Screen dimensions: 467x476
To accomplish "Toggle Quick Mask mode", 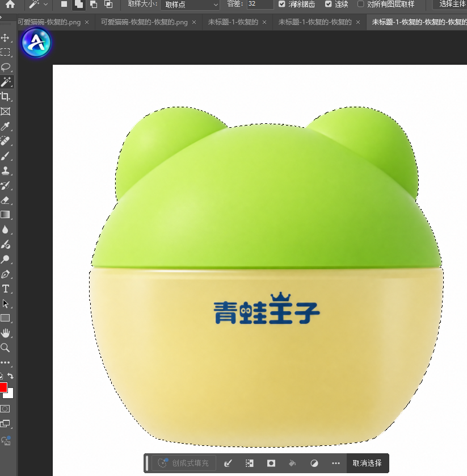I will (5, 408).
